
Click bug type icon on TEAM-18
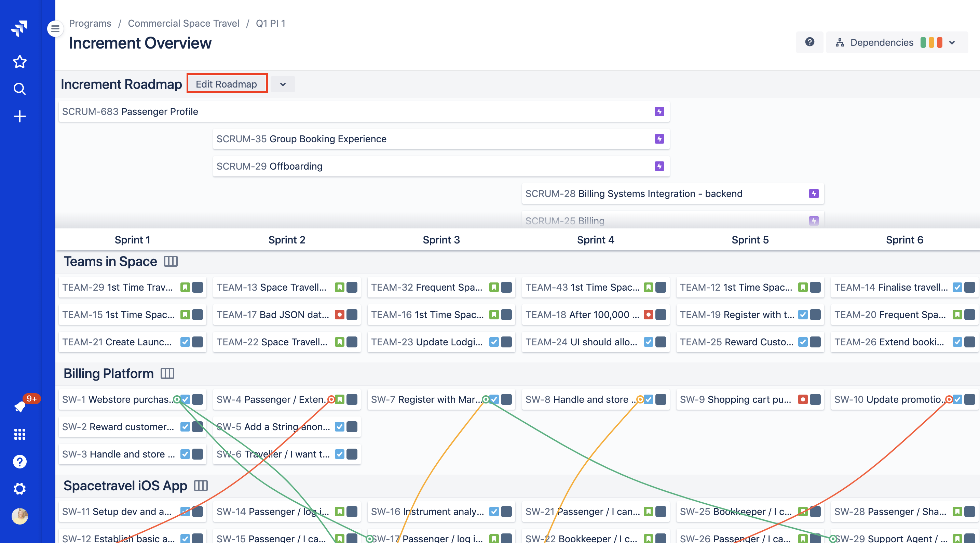pyautogui.click(x=648, y=315)
